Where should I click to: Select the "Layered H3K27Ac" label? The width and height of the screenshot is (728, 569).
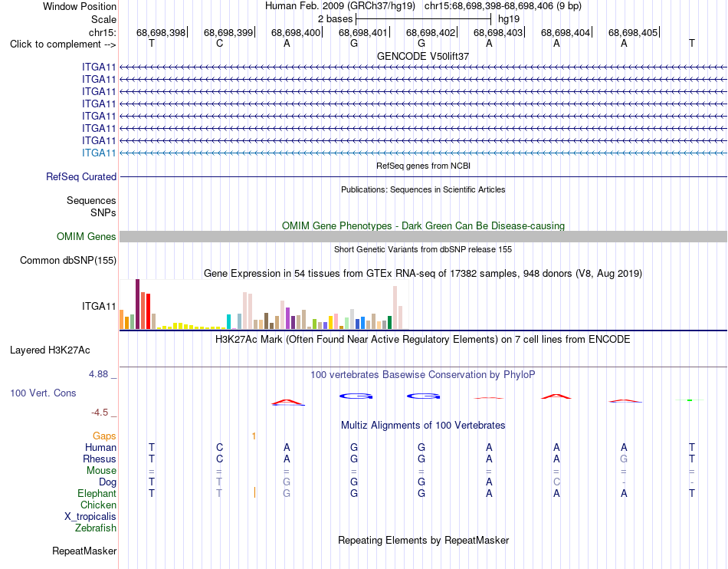[50, 350]
